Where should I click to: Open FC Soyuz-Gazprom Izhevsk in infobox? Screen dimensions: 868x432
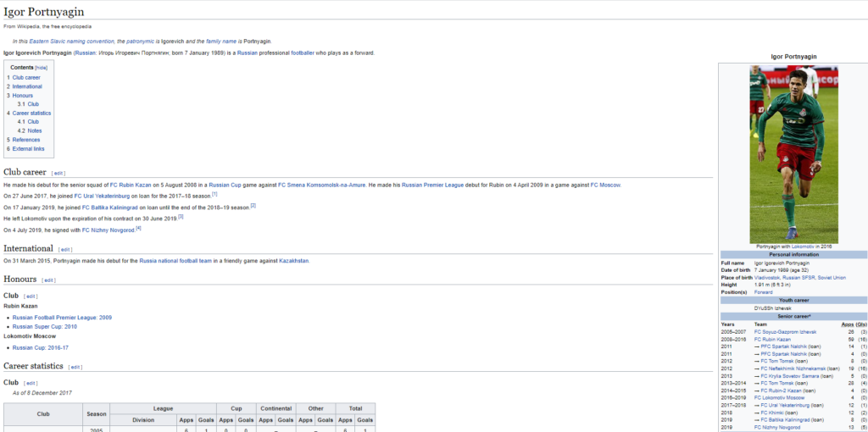point(785,332)
